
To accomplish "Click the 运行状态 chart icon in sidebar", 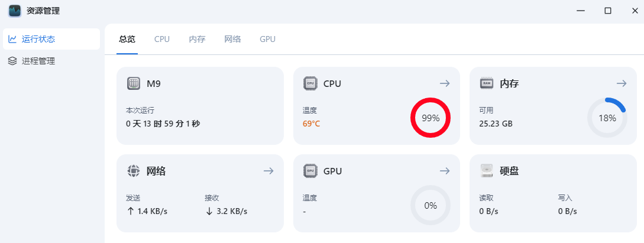I will (x=12, y=39).
